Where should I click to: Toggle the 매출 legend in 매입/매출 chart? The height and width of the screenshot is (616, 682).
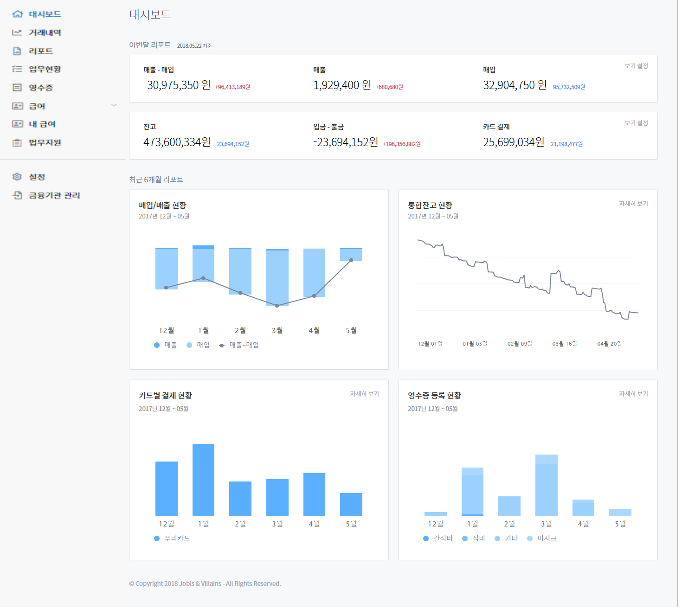[x=166, y=345]
